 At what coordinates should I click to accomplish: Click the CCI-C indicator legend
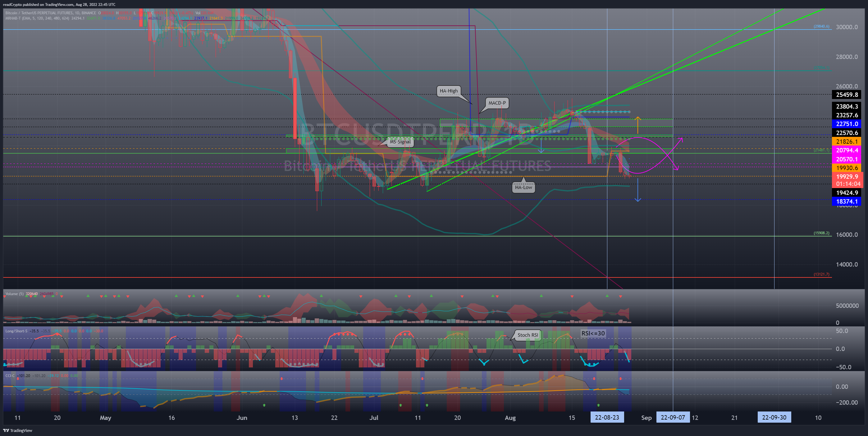tap(10, 376)
